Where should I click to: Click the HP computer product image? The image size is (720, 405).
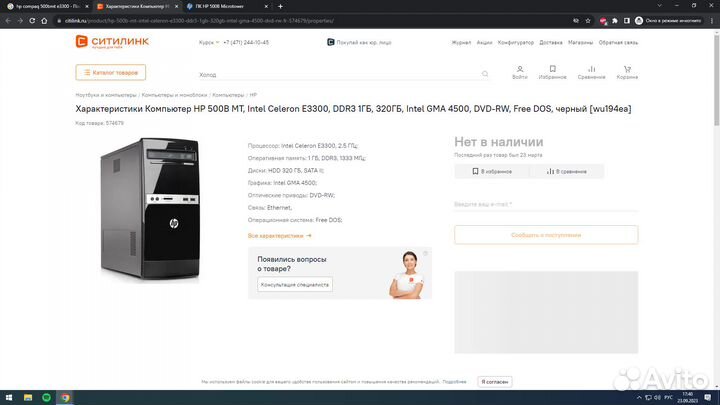(x=150, y=208)
